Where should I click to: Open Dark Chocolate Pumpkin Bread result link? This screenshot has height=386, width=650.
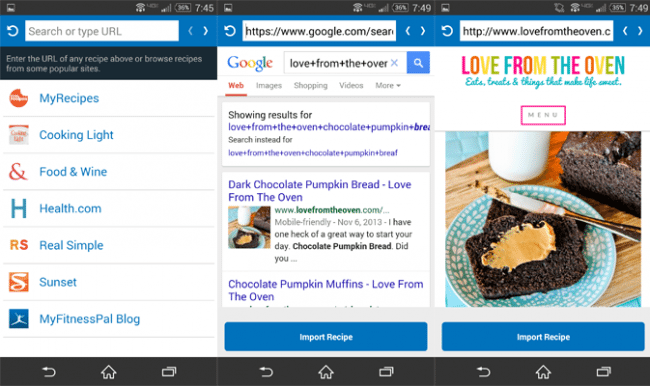(320, 191)
